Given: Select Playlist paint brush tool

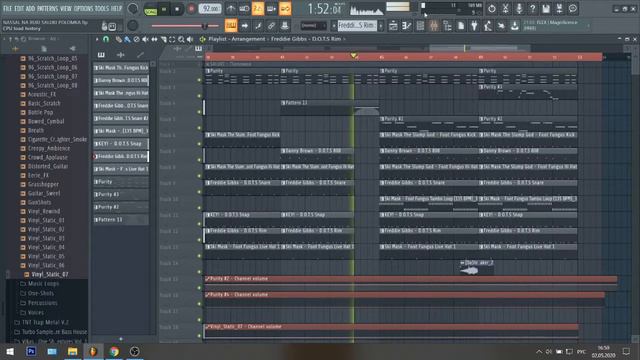Looking at the screenshot, I should point(127,39).
